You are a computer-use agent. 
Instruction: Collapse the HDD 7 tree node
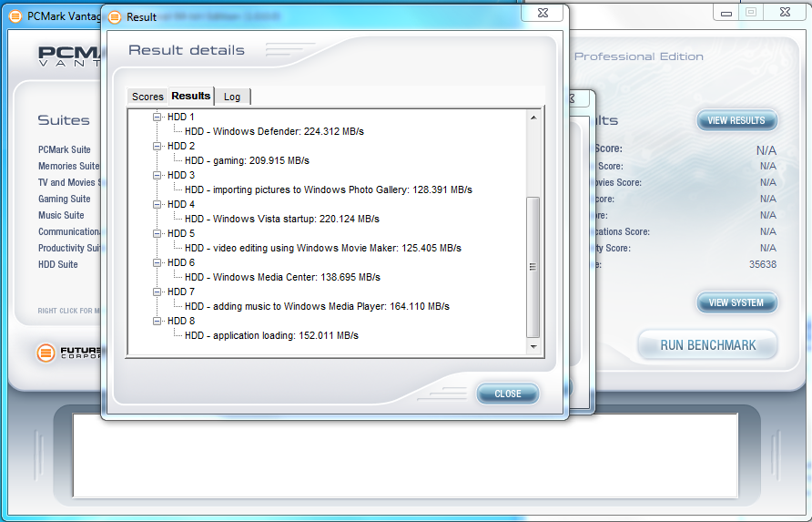pyautogui.click(x=157, y=292)
